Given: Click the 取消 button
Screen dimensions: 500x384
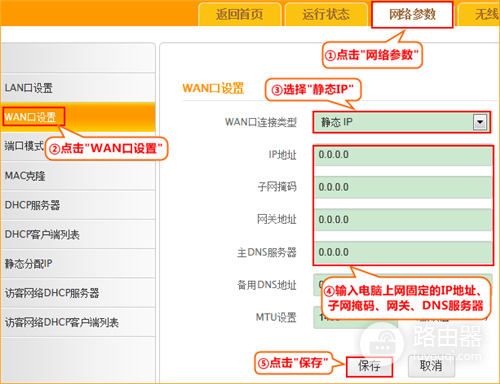Looking at the screenshot, I should point(431,366).
